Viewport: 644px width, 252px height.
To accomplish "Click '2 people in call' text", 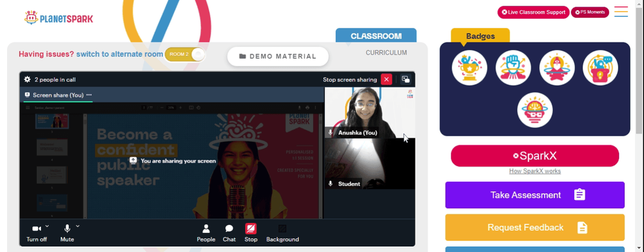I will [55, 80].
